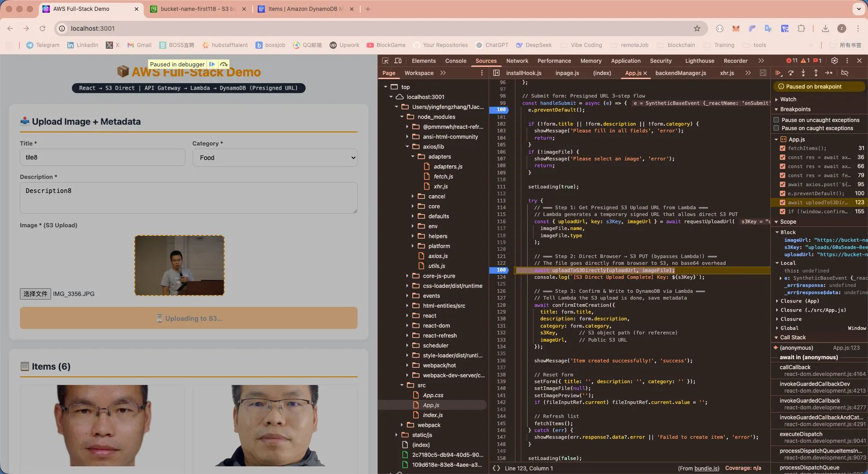Open the Category dropdown showing Food
Viewport: 868px width, 474px height.
[275, 158]
